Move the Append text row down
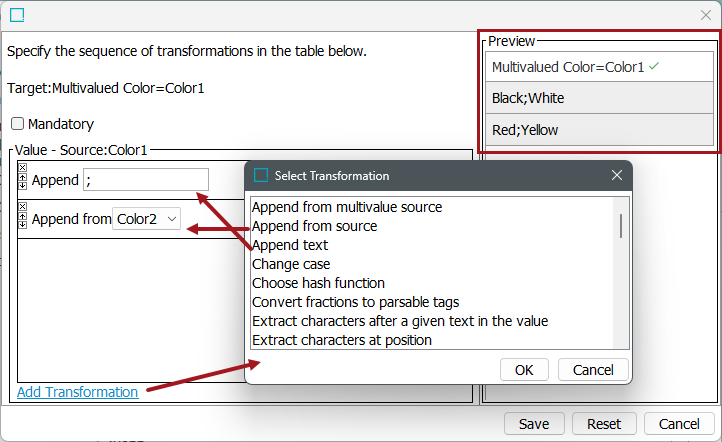Image resolution: width=722 pixels, height=442 pixels. pyautogui.click(x=23, y=186)
